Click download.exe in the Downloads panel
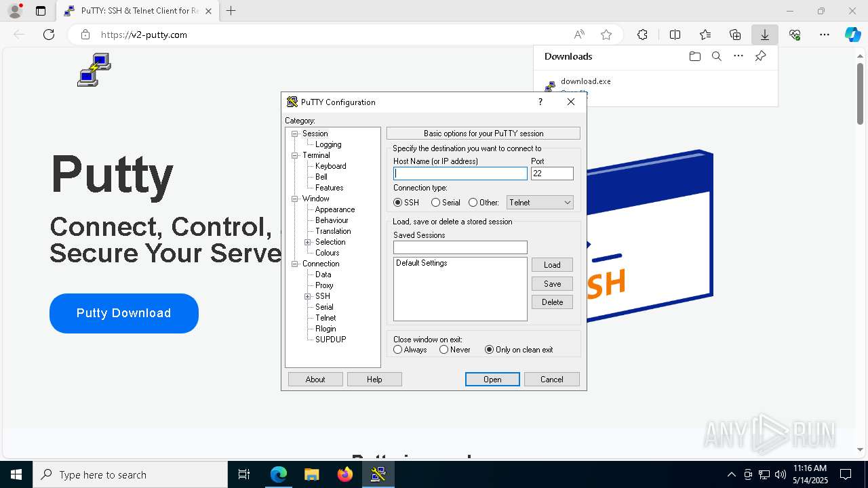Image resolution: width=868 pixels, height=488 pixels. pyautogui.click(x=586, y=81)
